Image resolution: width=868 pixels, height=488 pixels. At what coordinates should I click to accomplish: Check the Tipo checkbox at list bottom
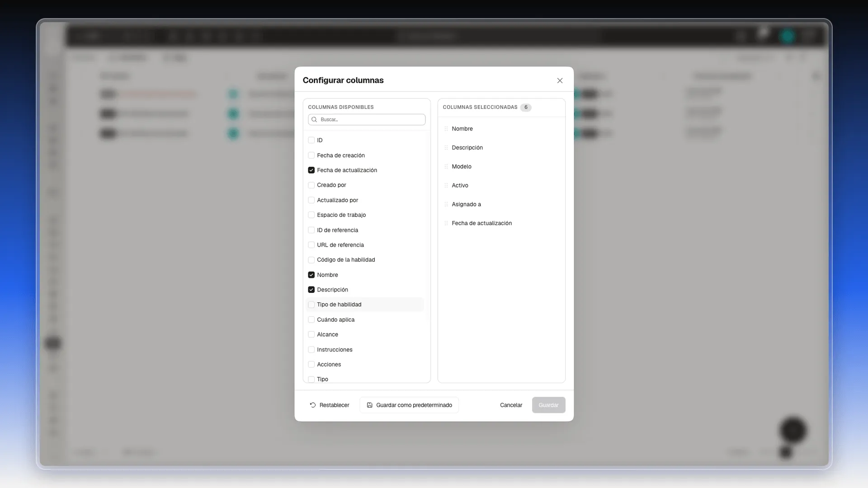pos(311,380)
